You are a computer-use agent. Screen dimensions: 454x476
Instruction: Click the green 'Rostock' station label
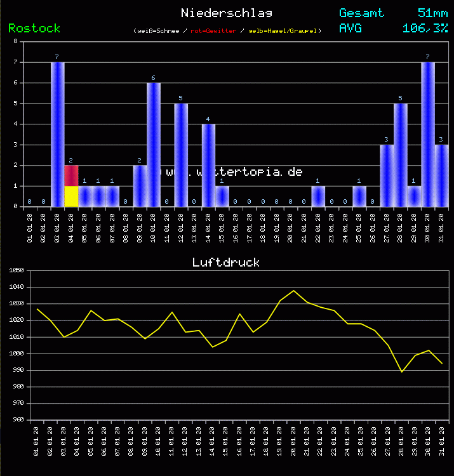[34, 29]
